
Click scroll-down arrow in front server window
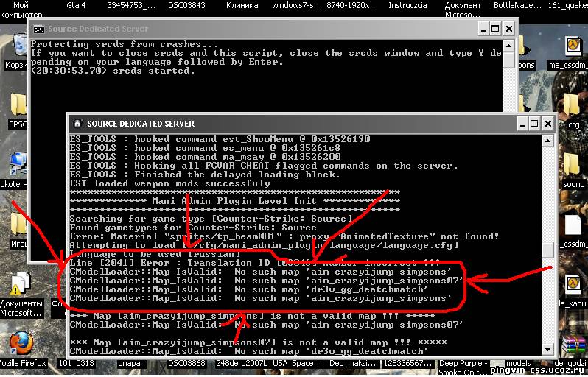point(547,350)
